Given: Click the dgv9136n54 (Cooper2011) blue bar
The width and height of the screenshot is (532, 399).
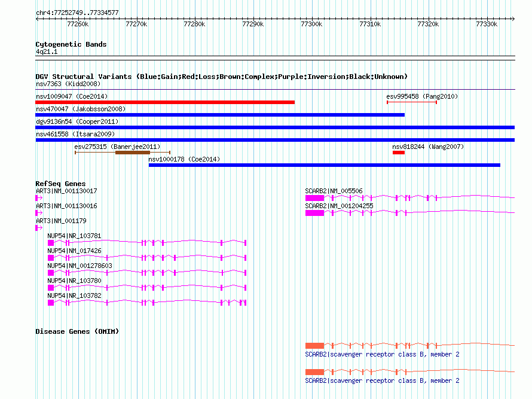Looking at the screenshot, I should tap(275, 127).
